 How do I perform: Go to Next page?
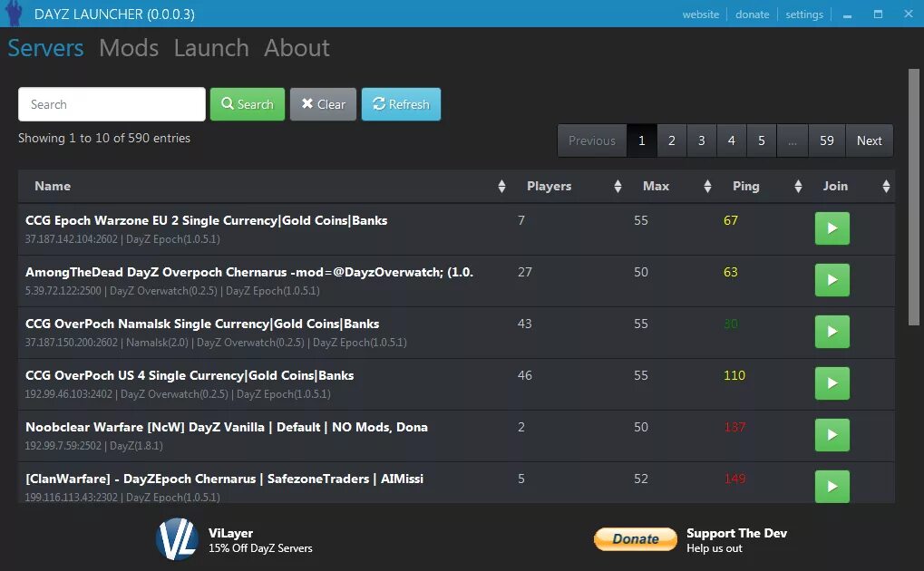(x=870, y=140)
